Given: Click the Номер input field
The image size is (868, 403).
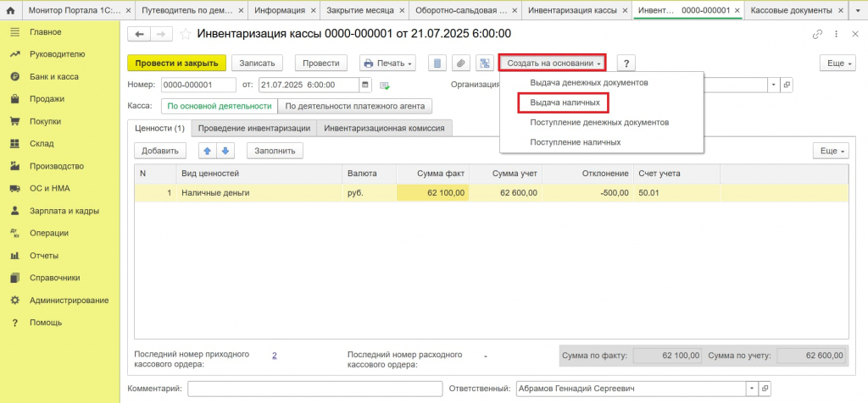Looking at the screenshot, I should (198, 86).
